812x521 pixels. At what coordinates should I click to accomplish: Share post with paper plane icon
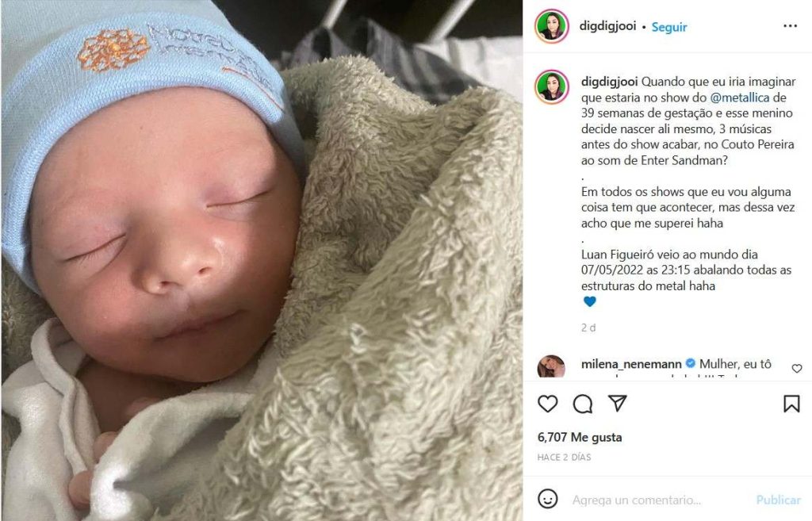pos(617,403)
